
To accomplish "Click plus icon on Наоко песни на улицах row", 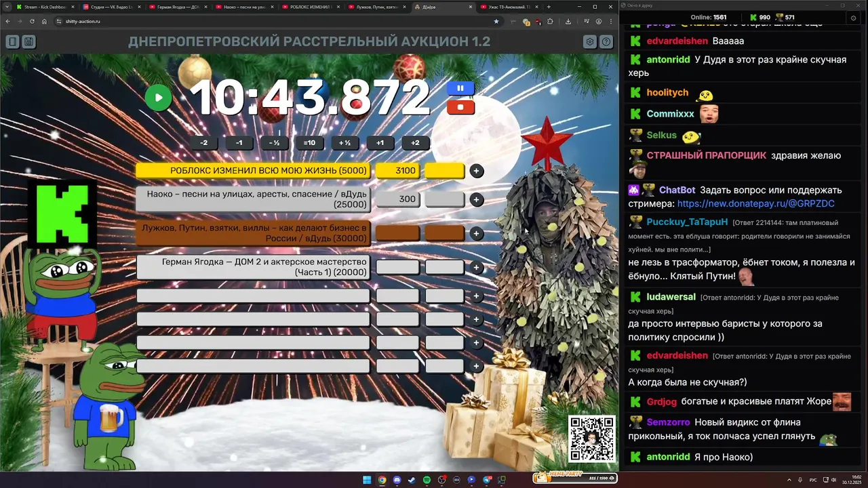I will coord(477,199).
